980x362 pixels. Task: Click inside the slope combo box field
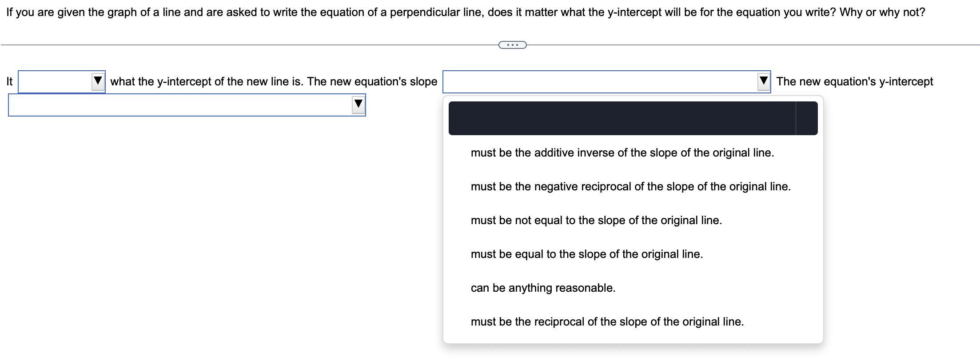[607, 82]
